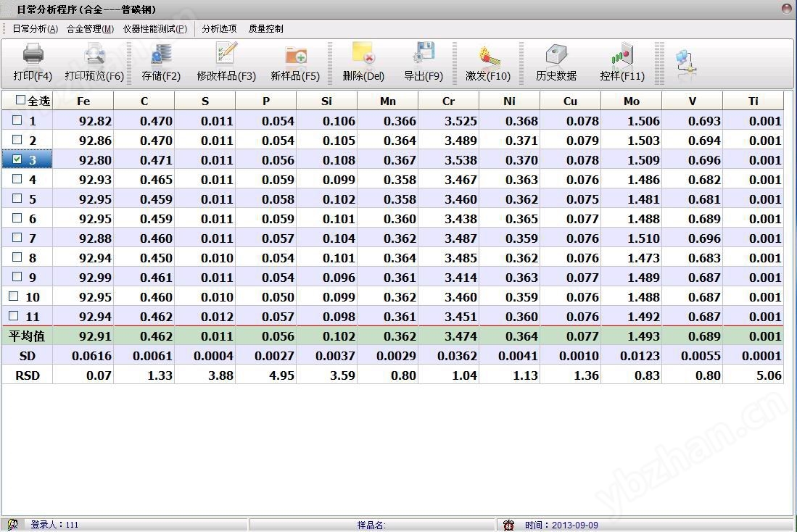The image size is (797, 532).
Task: Check the checkbox for row 9
Action: coord(17,276)
